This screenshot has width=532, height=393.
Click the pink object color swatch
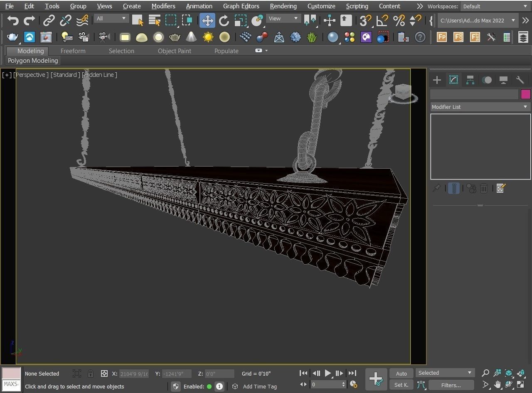(525, 94)
